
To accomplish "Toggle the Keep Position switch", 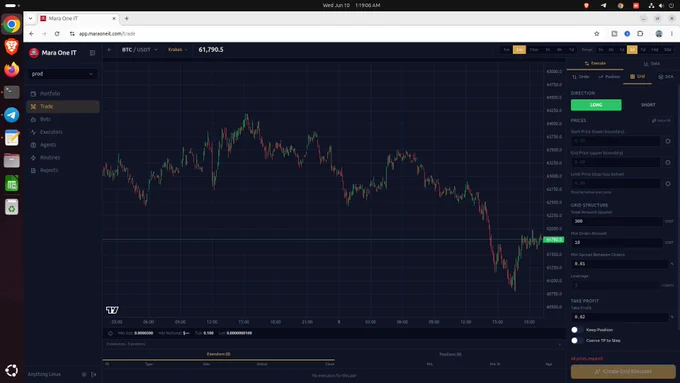I will click(576, 330).
